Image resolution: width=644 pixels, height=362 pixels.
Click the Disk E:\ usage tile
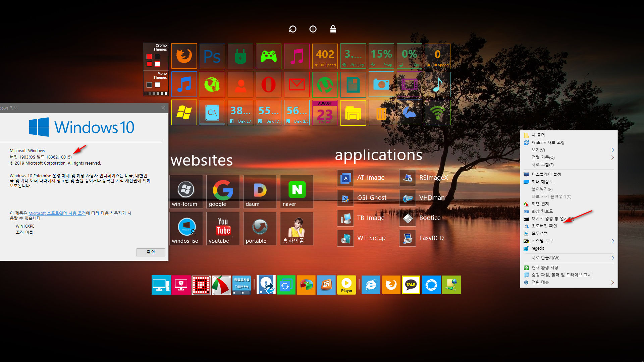pos(240,112)
